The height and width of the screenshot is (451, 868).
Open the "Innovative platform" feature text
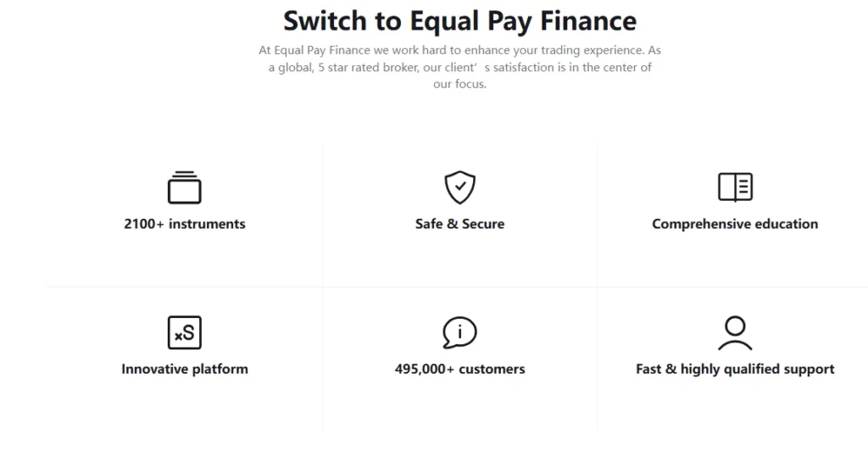coord(184,370)
